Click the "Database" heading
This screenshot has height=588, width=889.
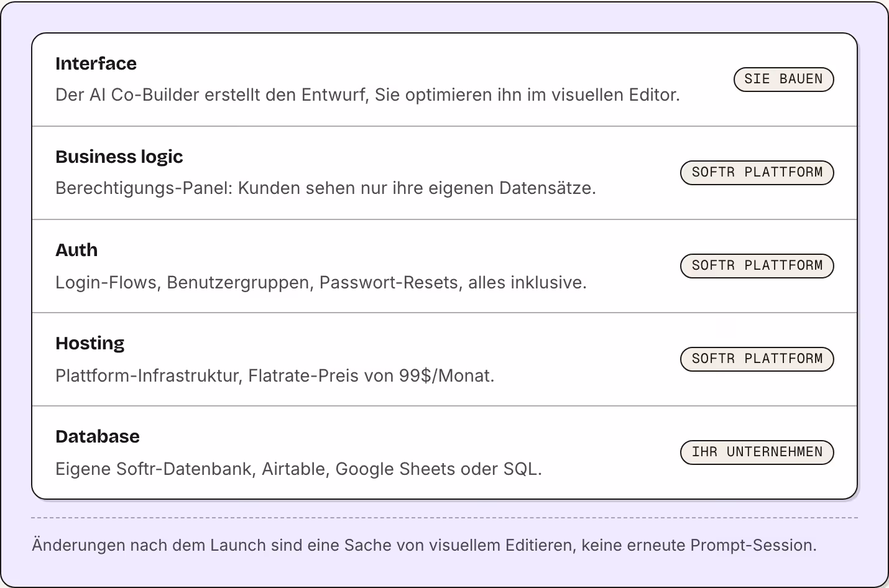(x=98, y=436)
